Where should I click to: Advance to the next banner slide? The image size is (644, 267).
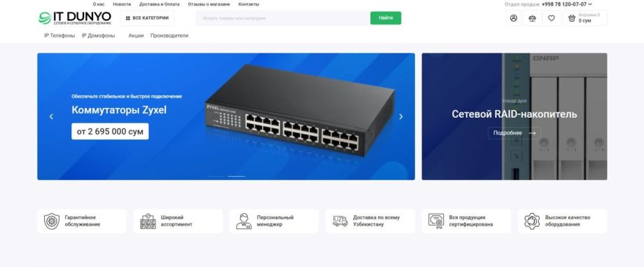[401, 116]
